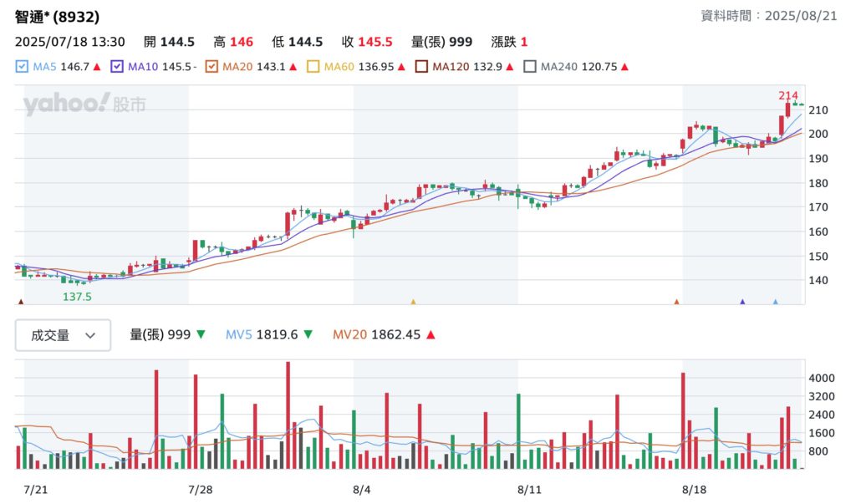The height and width of the screenshot is (504, 856).
Task: Click the 8/18 date on the time axis
Action: 695,489
